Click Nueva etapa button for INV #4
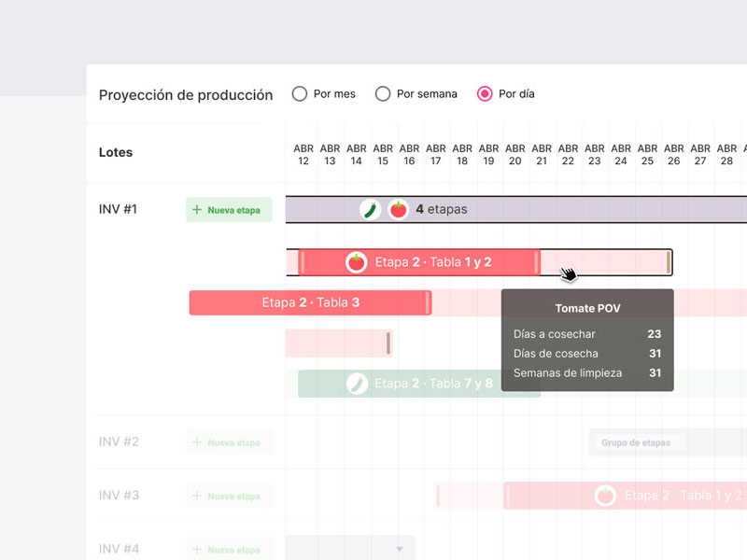This screenshot has height=560, width=747. (x=229, y=550)
